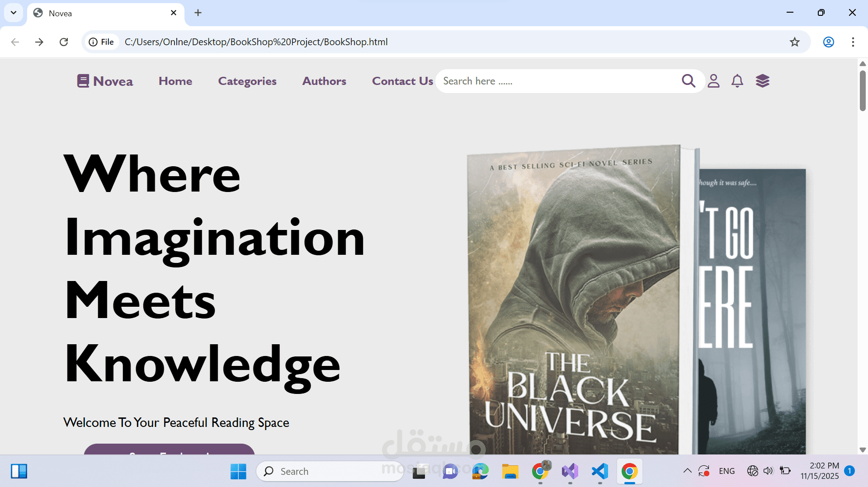Viewport: 868px width, 487px height.
Task: Open the Authors navigation item
Action: [324, 81]
